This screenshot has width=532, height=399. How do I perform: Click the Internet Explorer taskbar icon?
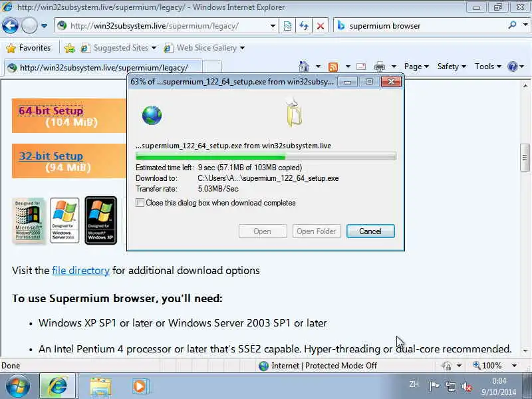(58, 386)
